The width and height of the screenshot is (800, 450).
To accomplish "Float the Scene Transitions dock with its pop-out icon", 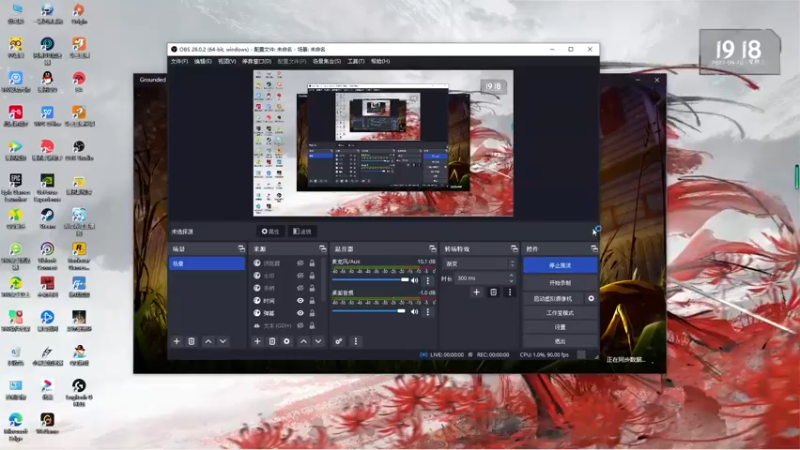I will [x=514, y=248].
